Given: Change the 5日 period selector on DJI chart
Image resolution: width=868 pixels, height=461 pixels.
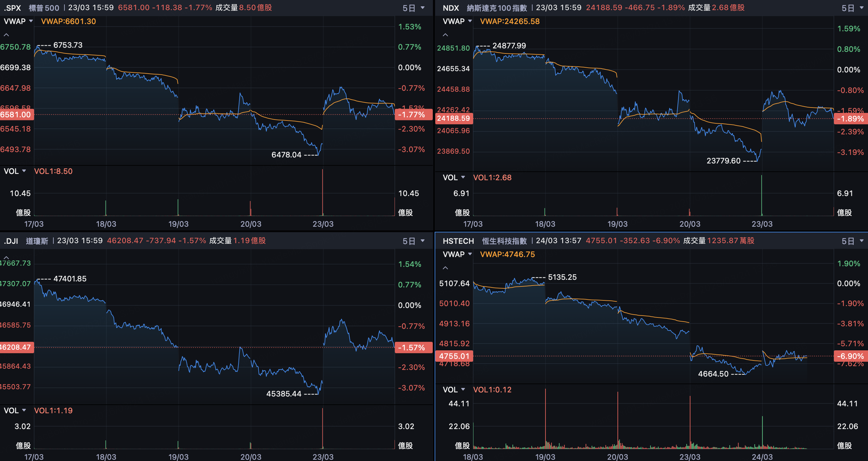Looking at the screenshot, I should coord(413,241).
